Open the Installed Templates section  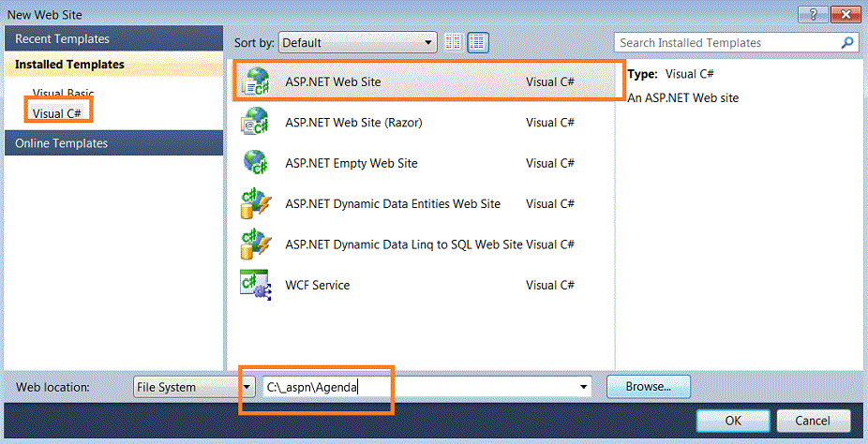pos(113,64)
